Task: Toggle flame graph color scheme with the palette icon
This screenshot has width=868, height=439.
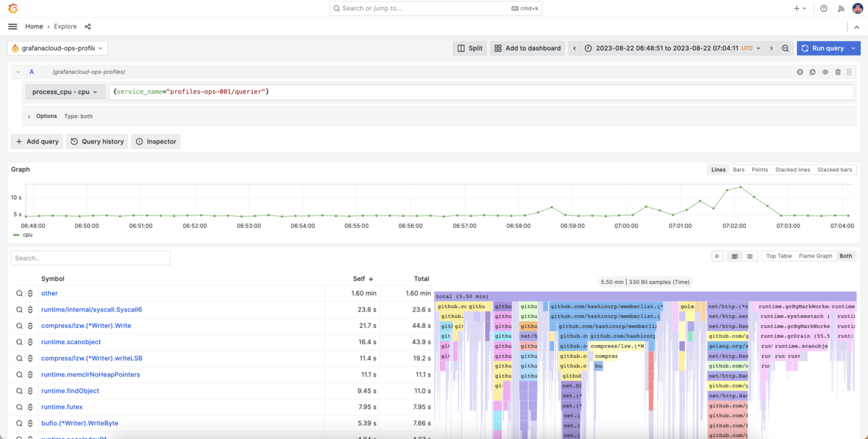Action: tap(717, 256)
